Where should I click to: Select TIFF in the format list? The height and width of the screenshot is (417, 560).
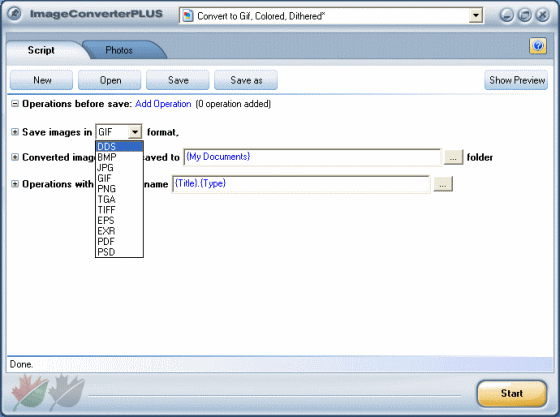tap(119, 210)
